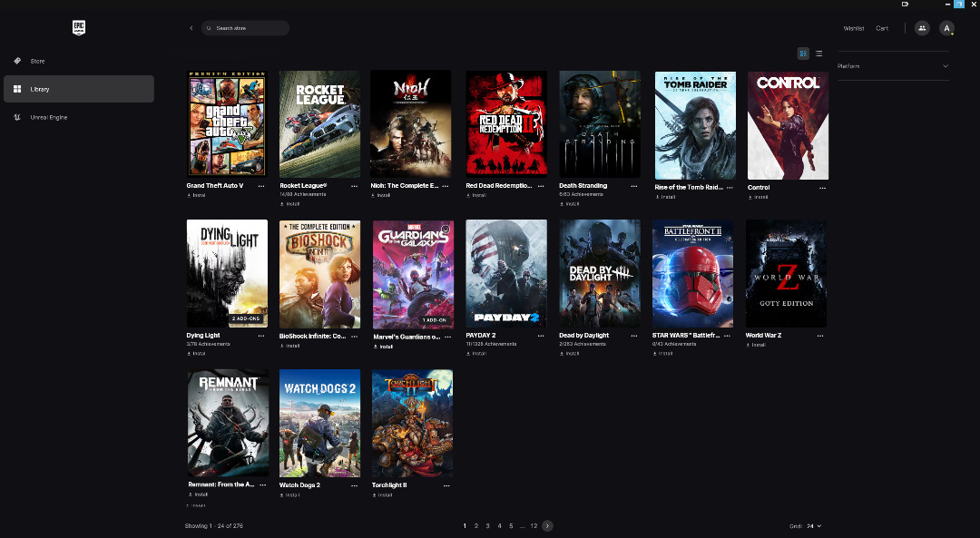Click the 2 ADD-ONS badge on Dying Light
Screen dimensions: 980x538
[x=246, y=318]
